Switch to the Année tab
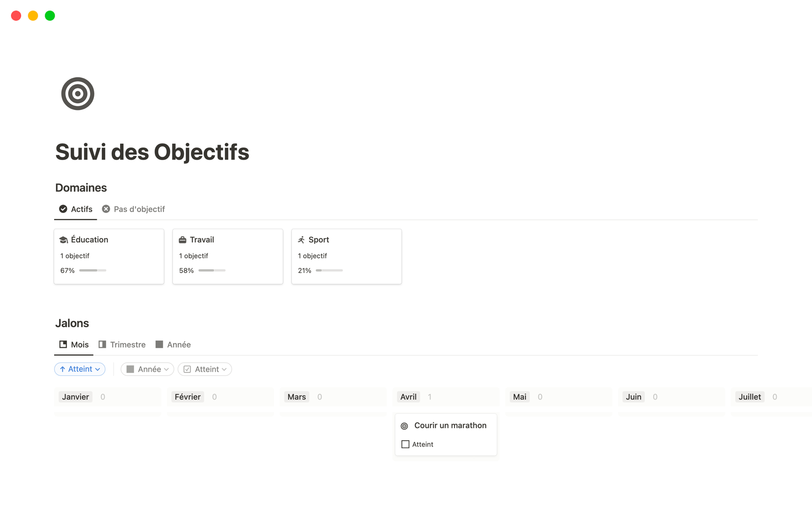This screenshot has width=812, height=508. 173,345
